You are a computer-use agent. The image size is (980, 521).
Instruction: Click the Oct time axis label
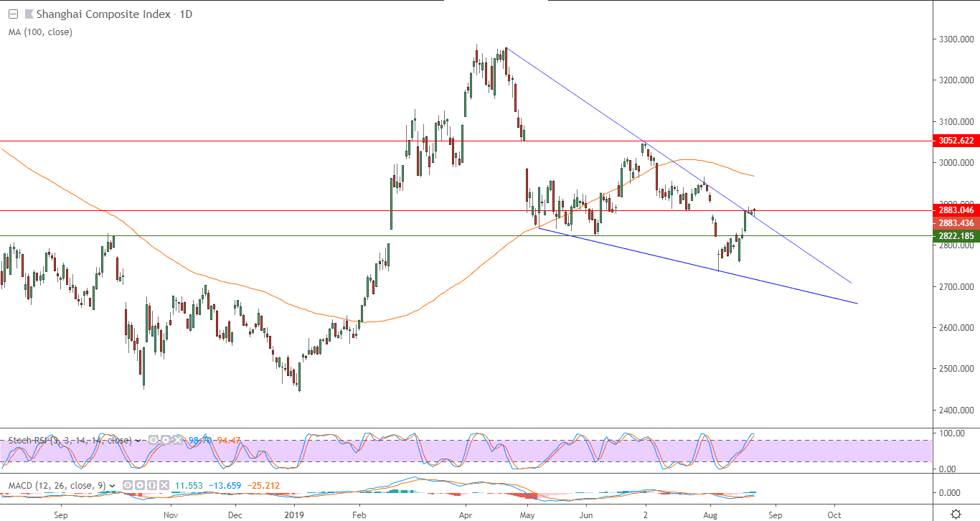coord(834,515)
